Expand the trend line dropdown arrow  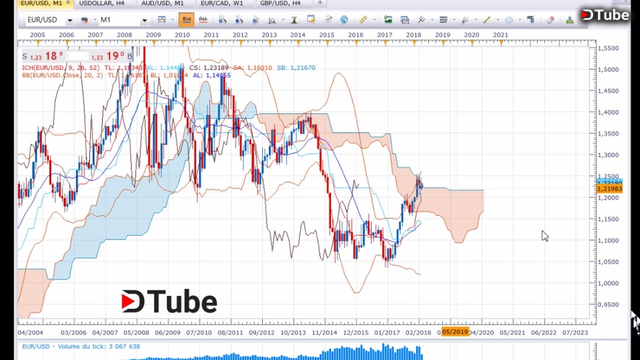497,20
